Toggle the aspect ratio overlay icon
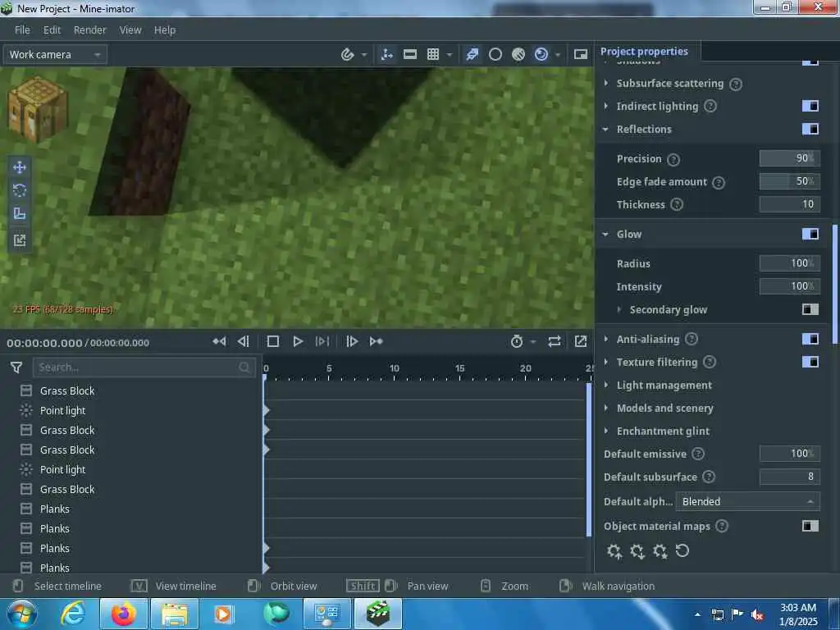 point(410,54)
